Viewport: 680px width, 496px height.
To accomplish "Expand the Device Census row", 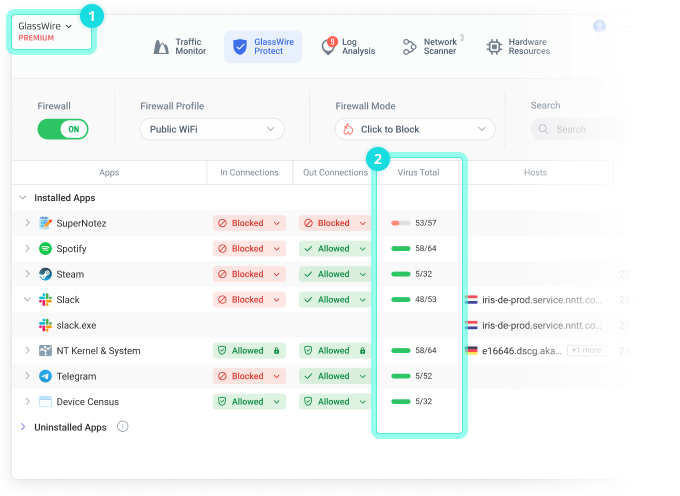I will click(x=27, y=401).
